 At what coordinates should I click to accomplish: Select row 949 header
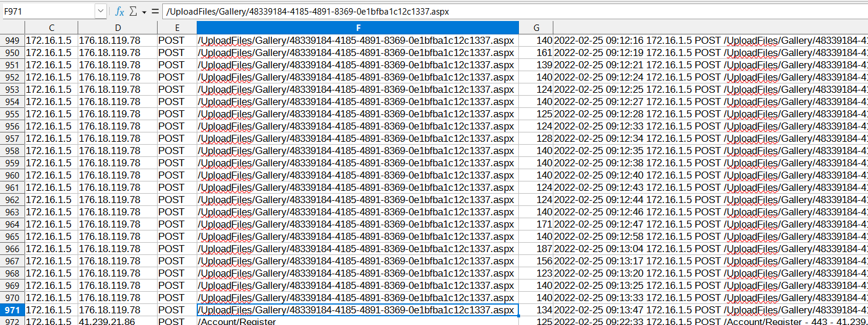12,40
